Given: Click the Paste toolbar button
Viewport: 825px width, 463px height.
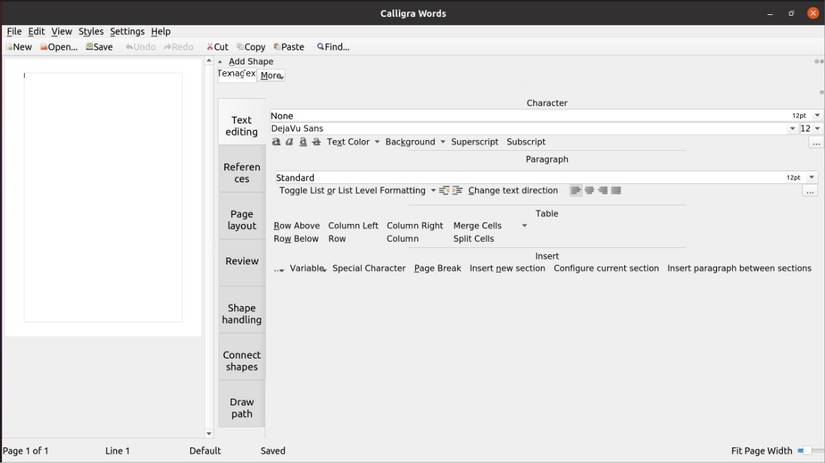Looking at the screenshot, I should (x=289, y=47).
